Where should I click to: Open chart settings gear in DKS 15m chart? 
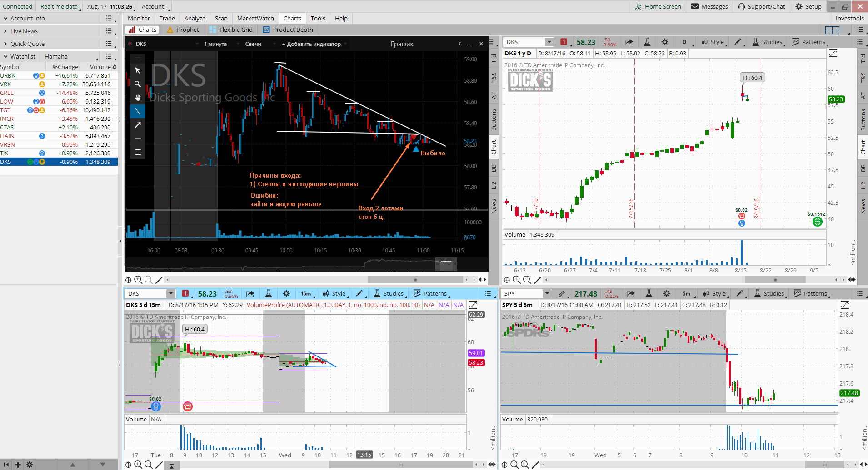[x=286, y=293]
